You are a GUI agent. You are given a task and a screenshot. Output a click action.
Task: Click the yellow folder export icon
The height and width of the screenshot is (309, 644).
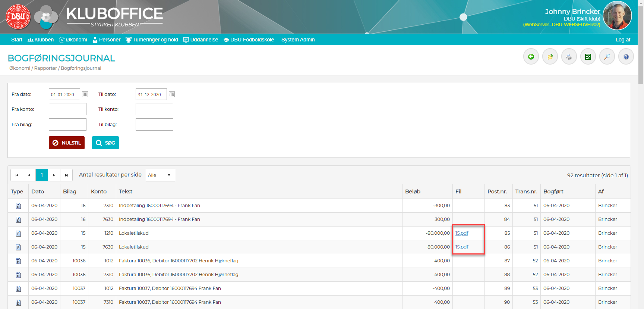click(x=550, y=57)
